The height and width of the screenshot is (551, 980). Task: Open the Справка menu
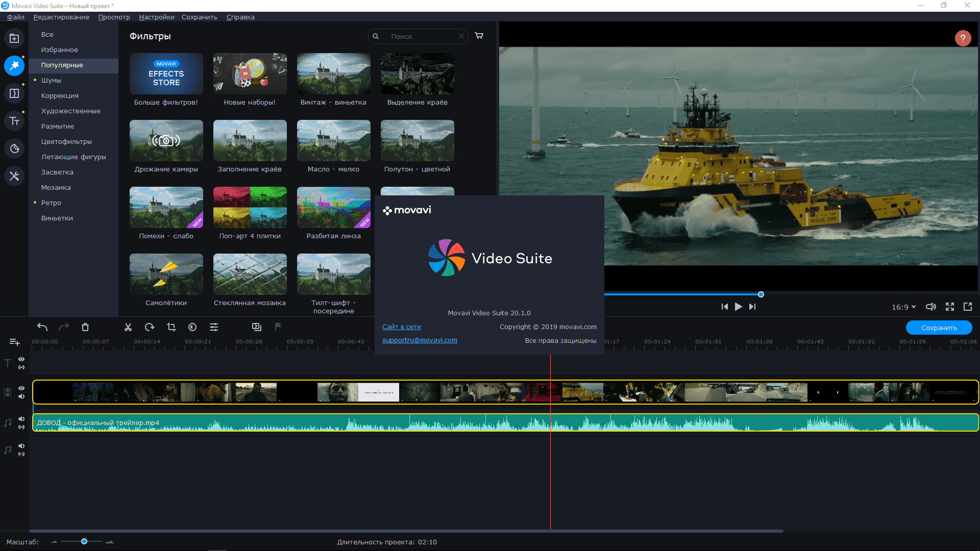point(240,17)
